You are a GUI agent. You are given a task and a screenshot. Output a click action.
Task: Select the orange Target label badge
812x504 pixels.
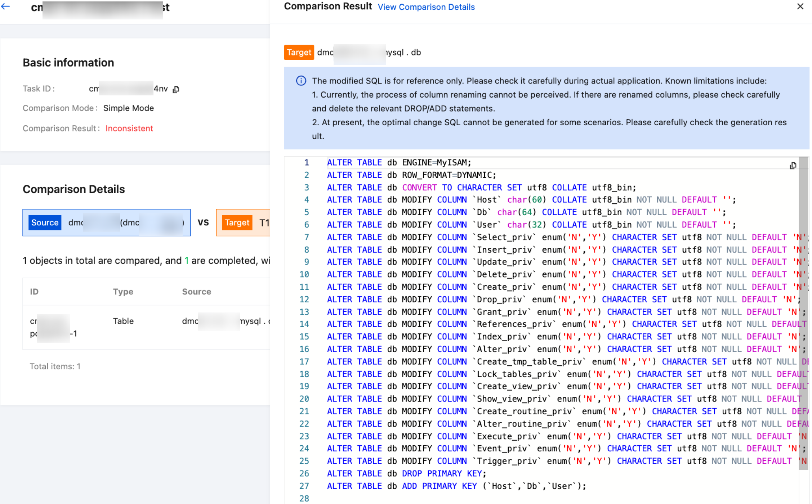pos(299,52)
